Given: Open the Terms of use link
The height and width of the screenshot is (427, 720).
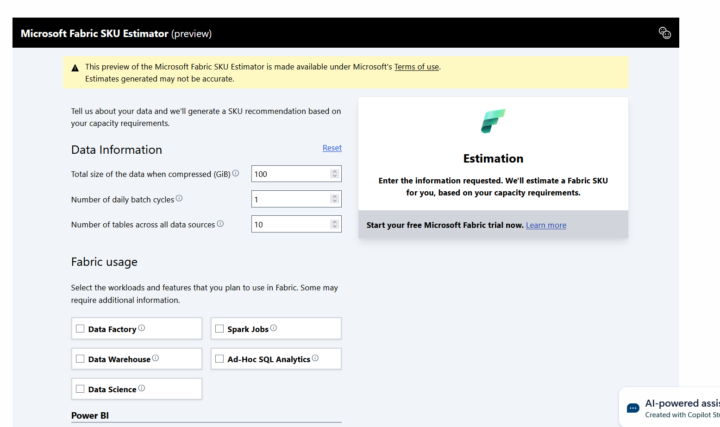Looking at the screenshot, I should tap(416, 67).
